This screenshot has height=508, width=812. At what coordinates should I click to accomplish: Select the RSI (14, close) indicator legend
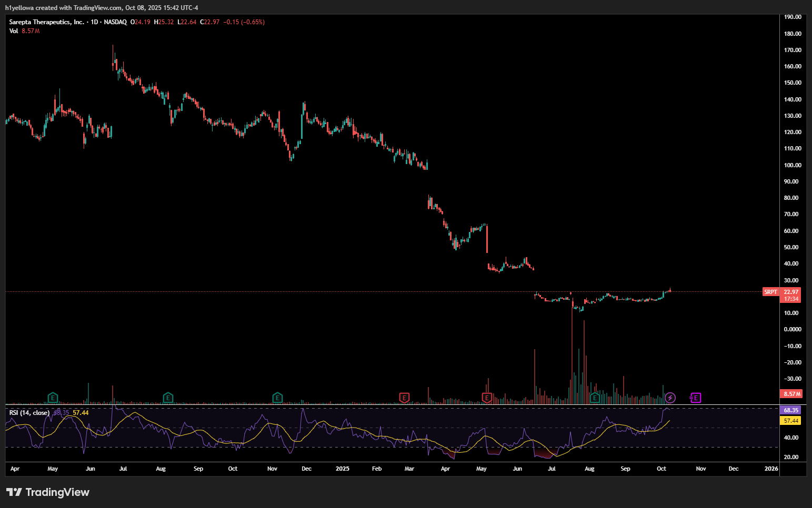(x=29, y=413)
